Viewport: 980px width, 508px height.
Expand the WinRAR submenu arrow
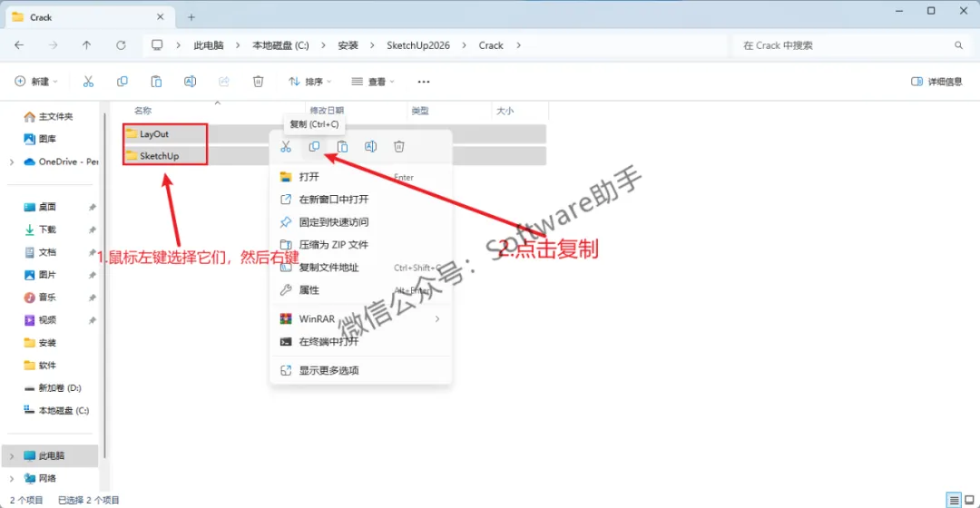(x=436, y=318)
